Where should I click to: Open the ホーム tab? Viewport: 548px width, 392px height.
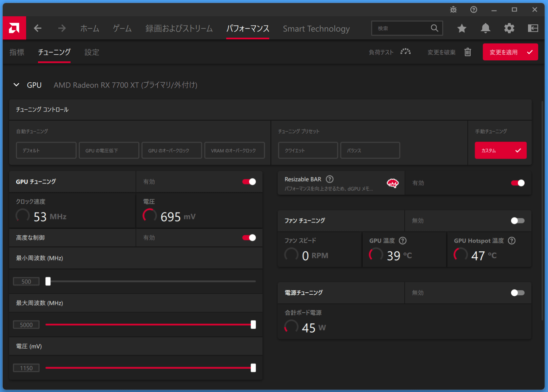90,28
